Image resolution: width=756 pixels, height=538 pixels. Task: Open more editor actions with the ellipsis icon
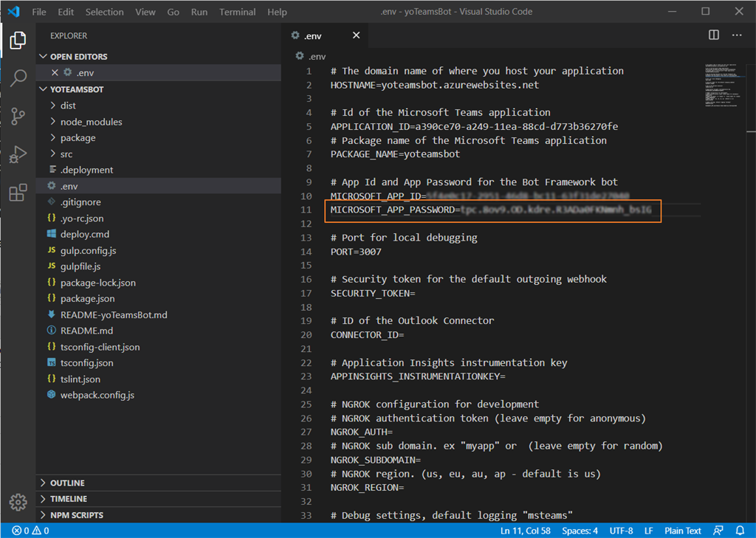736,34
